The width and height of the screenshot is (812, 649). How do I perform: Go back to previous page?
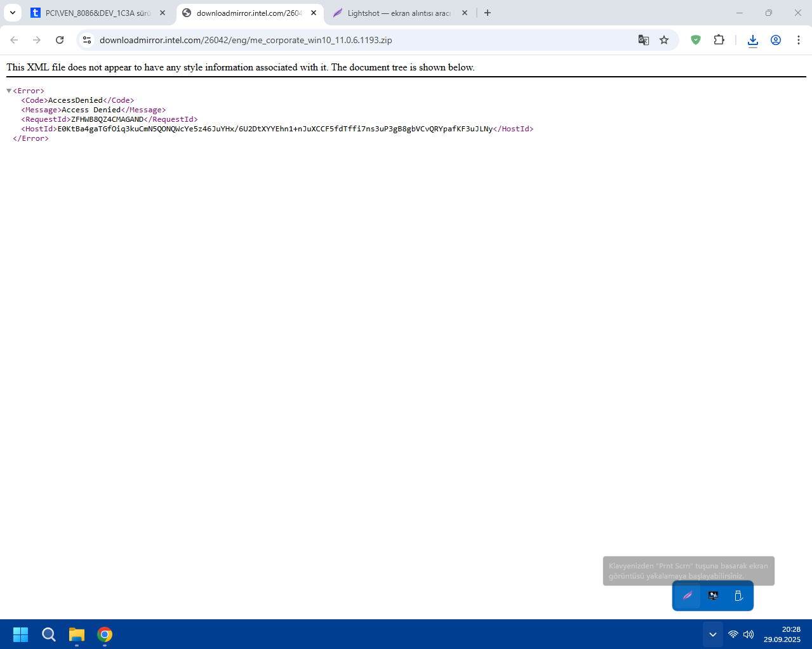point(14,40)
